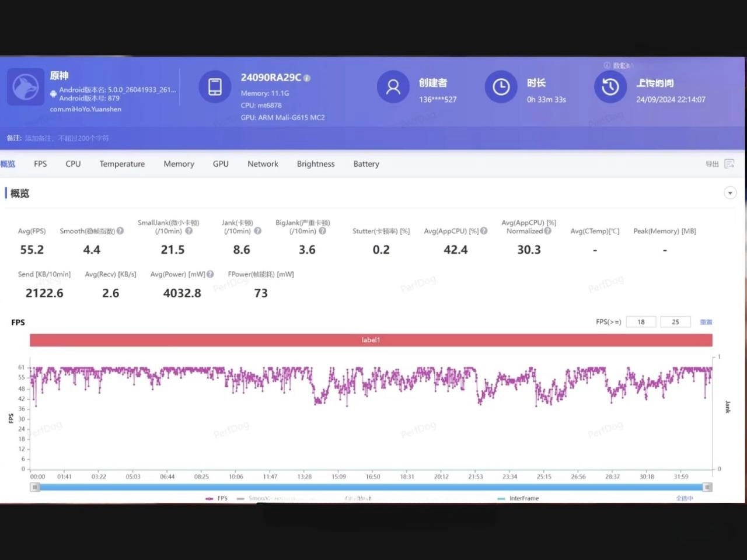The image size is (747, 560).
Task: Click the creator user avatar icon
Action: (393, 87)
